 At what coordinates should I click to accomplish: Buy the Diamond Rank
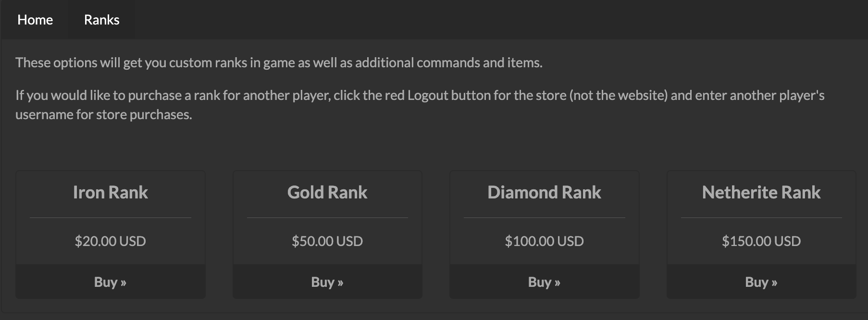(x=545, y=282)
